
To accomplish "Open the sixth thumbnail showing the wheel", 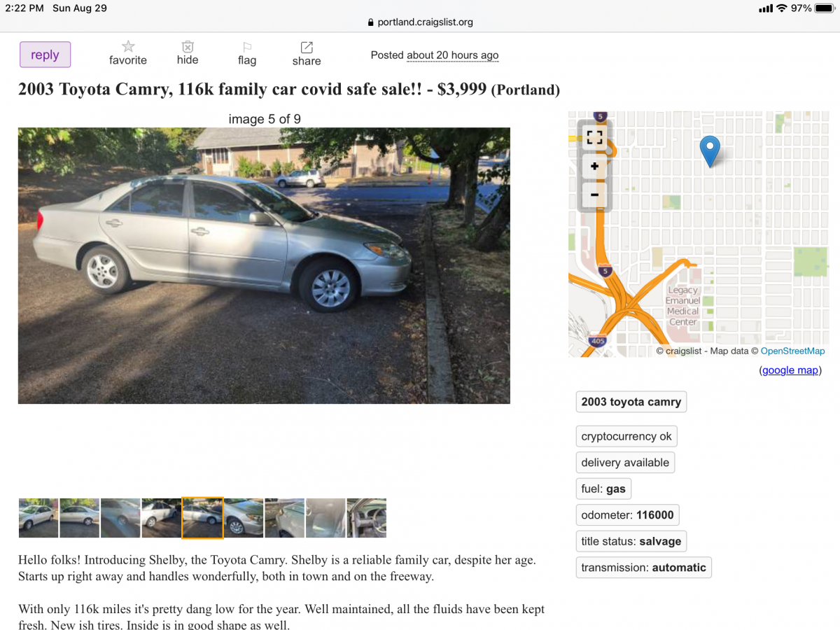I will tap(244, 518).
